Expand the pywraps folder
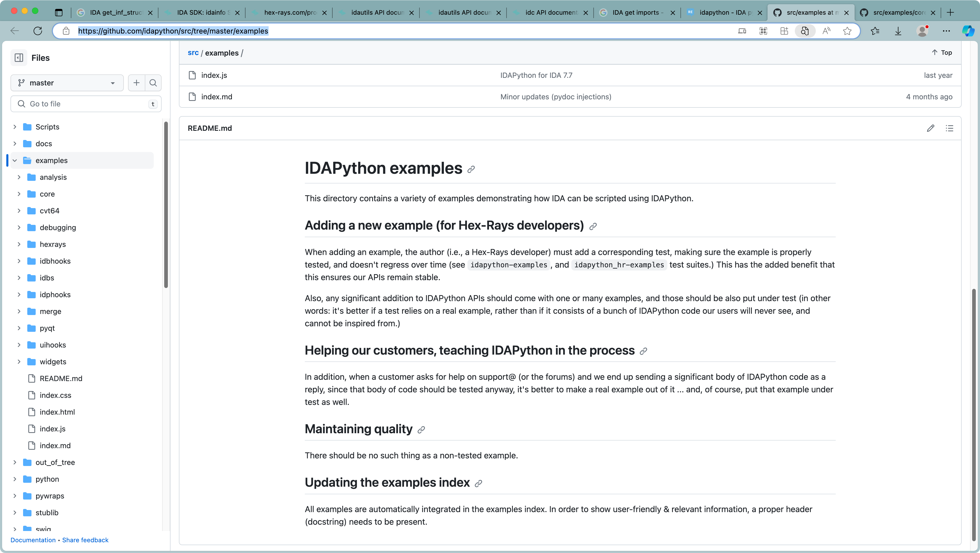The width and height of the screenshot is (980, 553). tap(15, 496)
